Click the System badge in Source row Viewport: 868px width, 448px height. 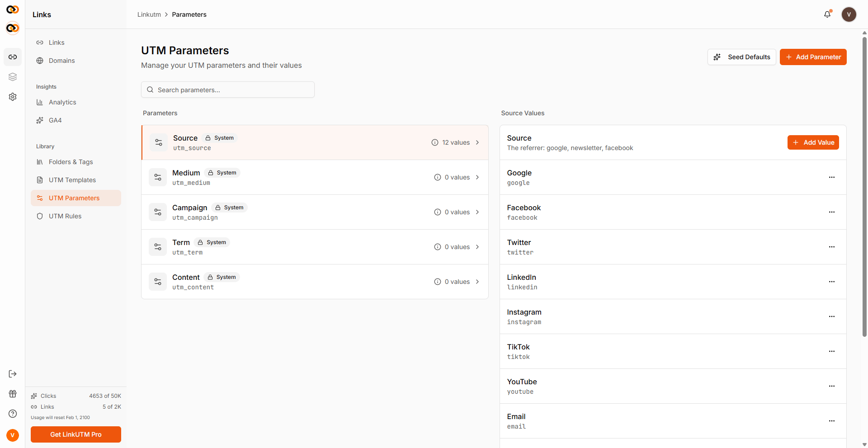click(220, 138)
